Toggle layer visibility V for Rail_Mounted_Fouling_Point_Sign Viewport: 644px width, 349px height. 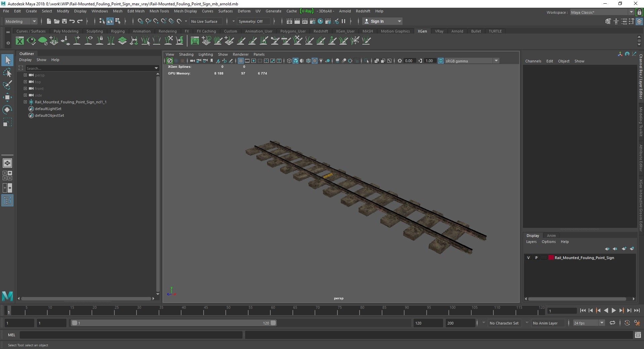529,258
